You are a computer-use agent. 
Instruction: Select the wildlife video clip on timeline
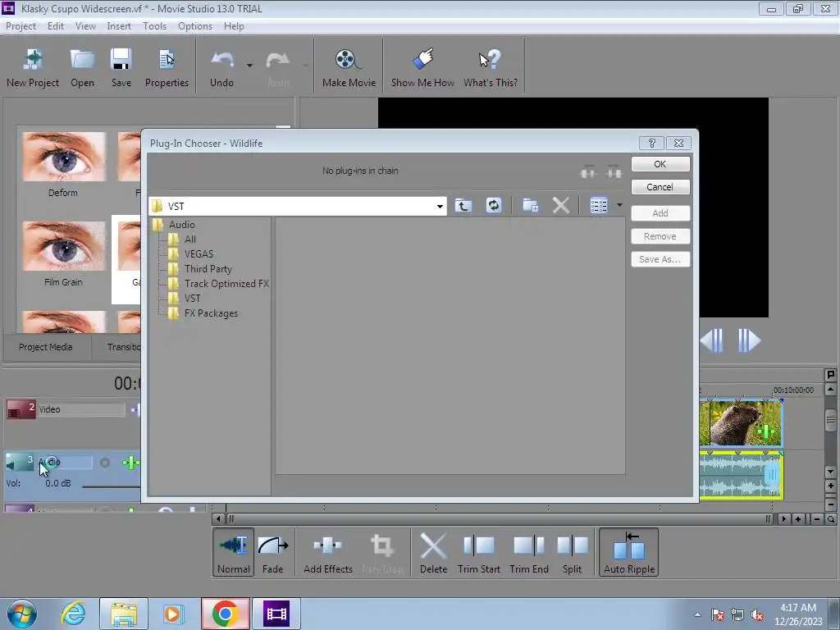coord(741,422)
